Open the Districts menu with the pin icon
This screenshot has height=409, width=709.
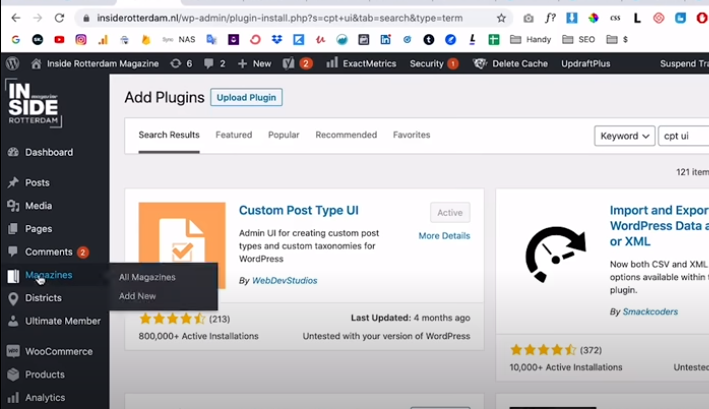(x=43, y=298)
